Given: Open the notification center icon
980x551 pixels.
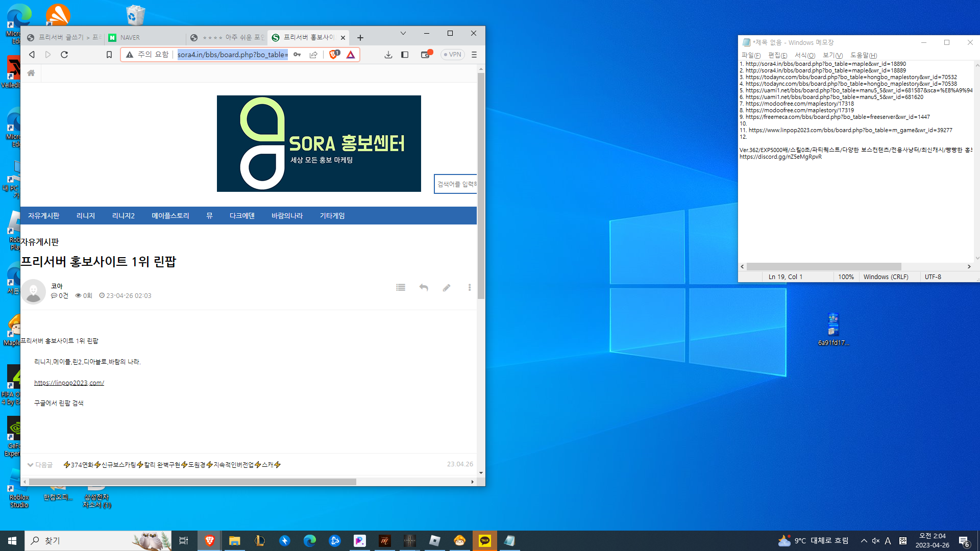Looking at the screenshot, I should [x=964, y=541].
